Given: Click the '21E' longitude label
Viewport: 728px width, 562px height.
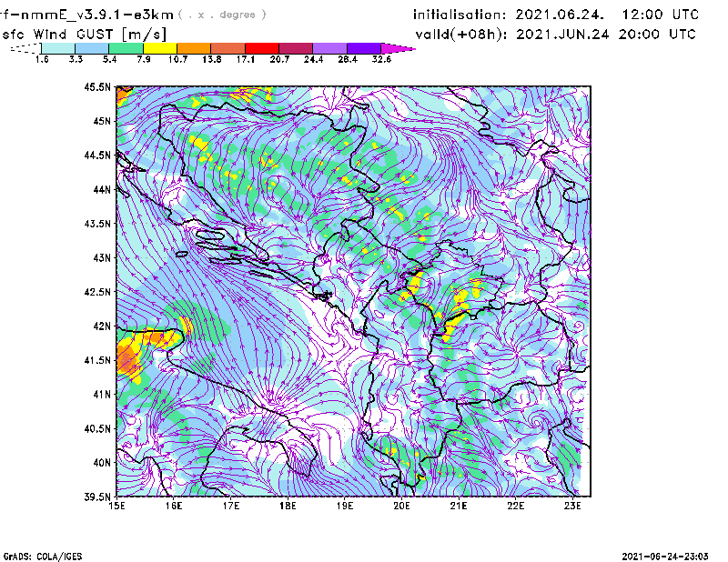Looking at the screenshot, I should [x=459, y=506].
